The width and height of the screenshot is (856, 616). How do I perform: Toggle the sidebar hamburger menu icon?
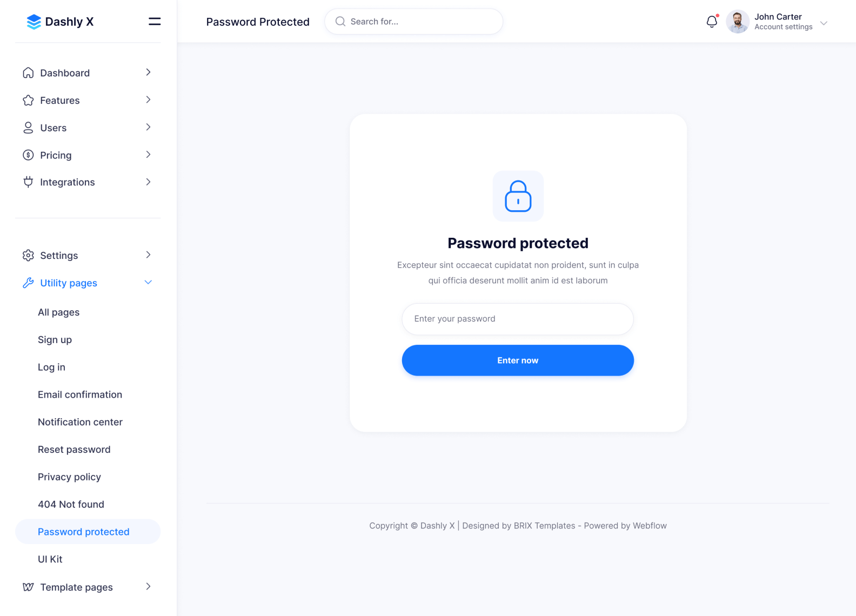[x=155, y=22]
